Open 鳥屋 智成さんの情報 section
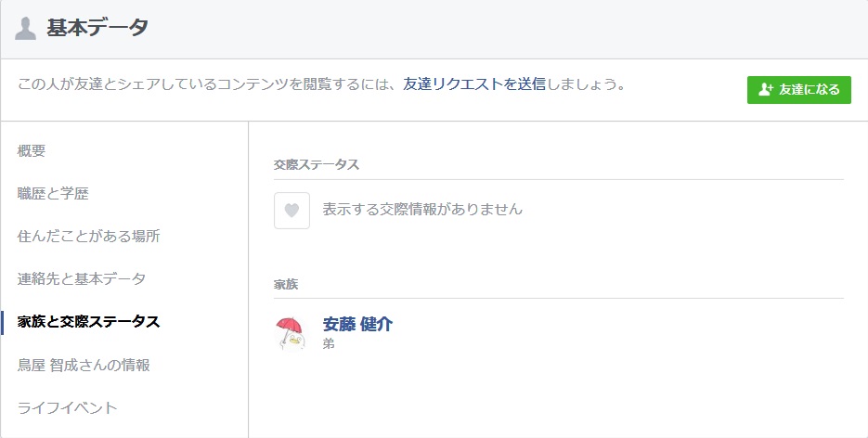 (x=84, y=365)
